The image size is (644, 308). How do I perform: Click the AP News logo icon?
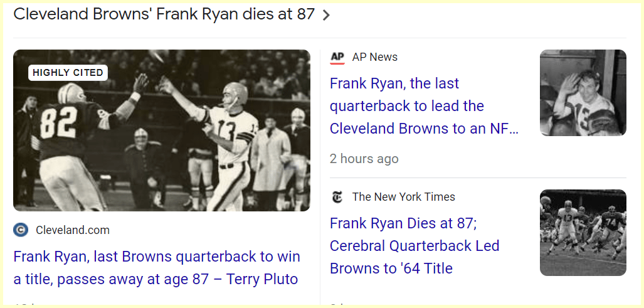337,57
